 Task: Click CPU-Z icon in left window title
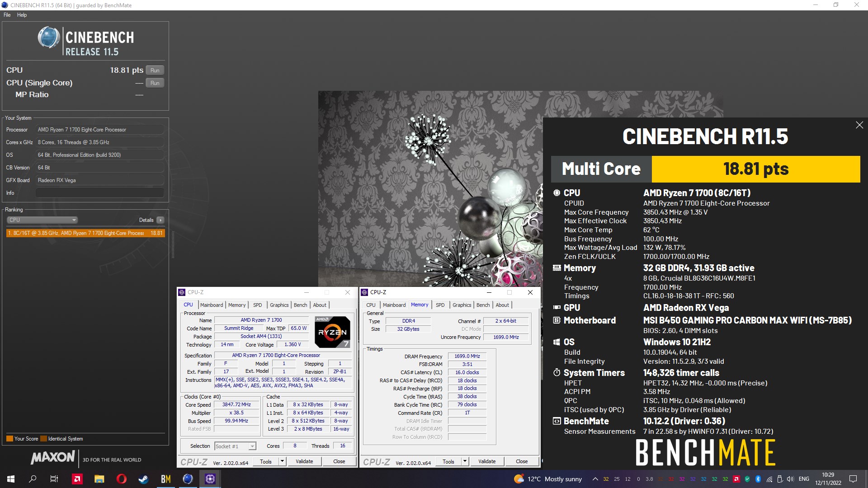point(182,292)
